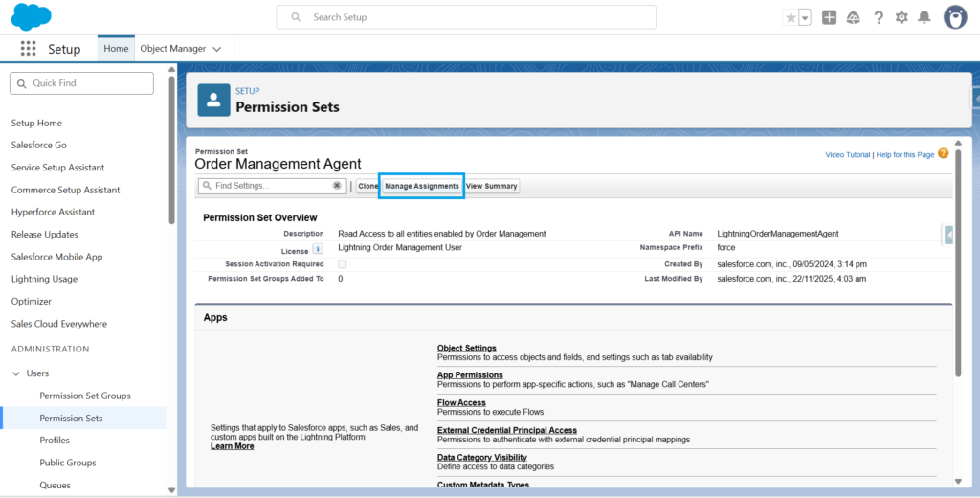Switch to the Home tab
This screenshot has height=498, width=980.
tap(116, 49)
